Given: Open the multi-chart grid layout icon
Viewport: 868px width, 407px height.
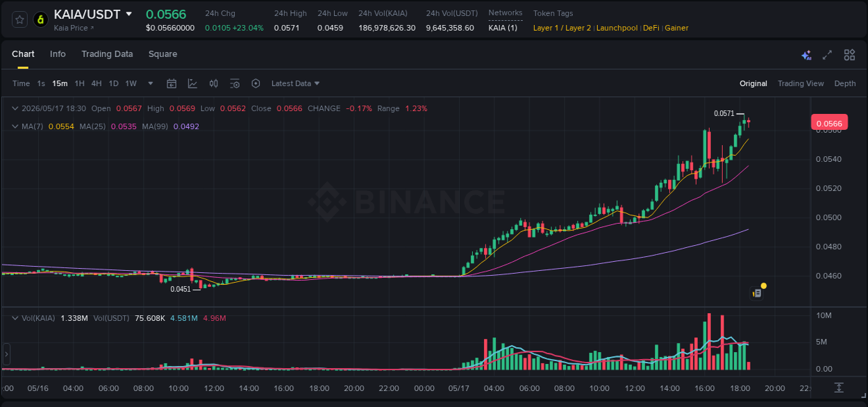Looking at the screenshot, I should point(849,55).
